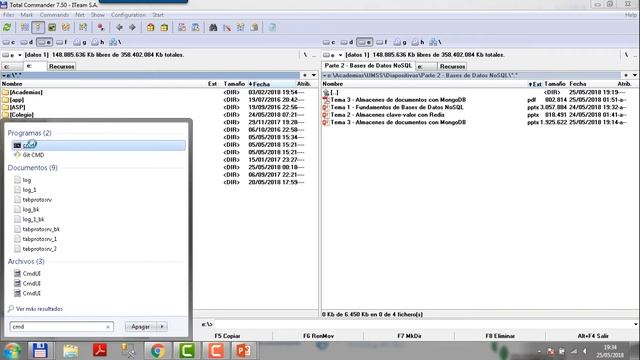The image size is (640, 360).
Task: Click the Windows Start orb
Action: click(12, 351)
